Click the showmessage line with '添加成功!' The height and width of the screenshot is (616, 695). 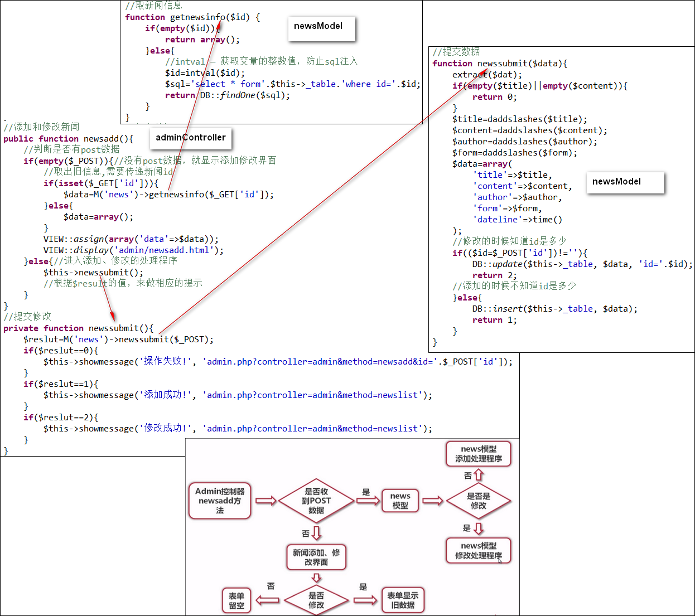click(238, 395)
